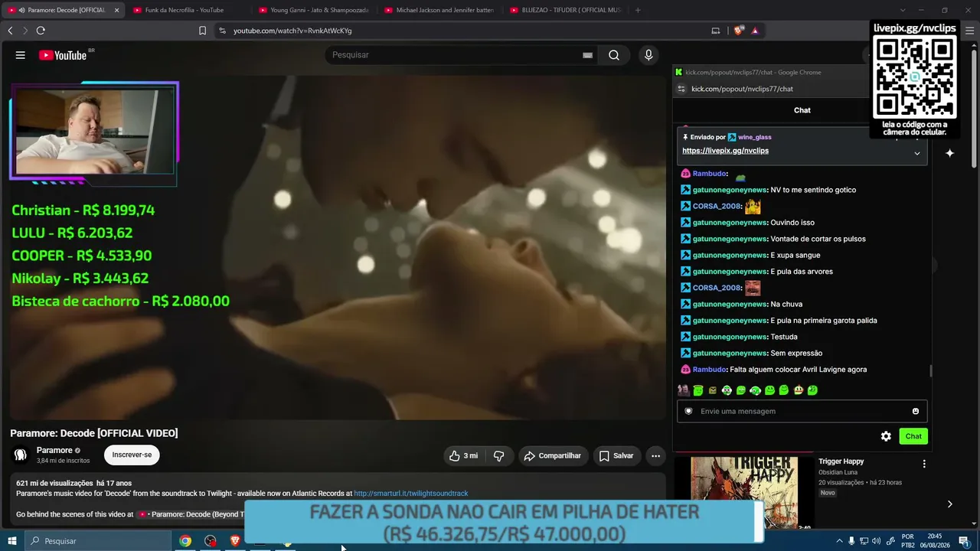Subscribe with the Inscrever-se button
The image size is (980, 551).
pos(132,455)
